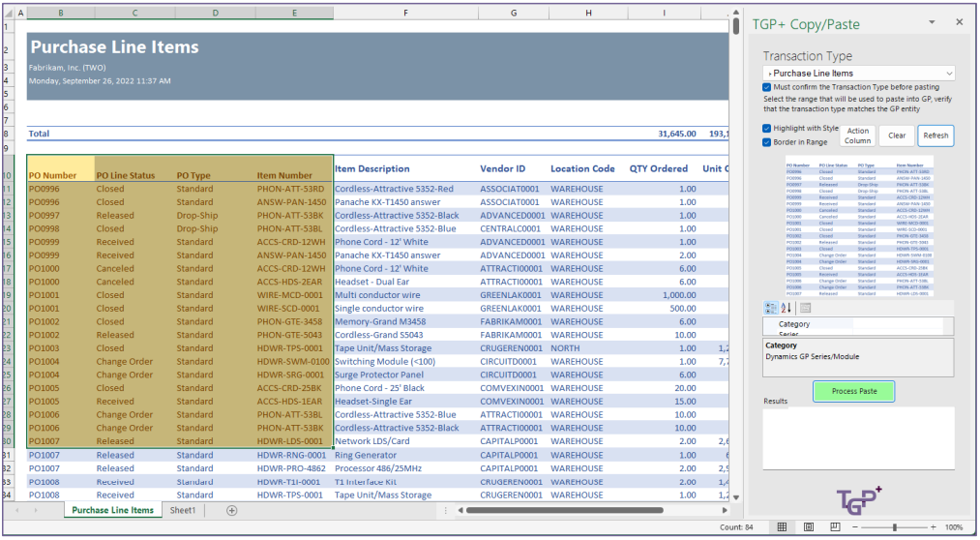The width and height of the screenshot is (980, 540).
Task: Click the PO Number header cell
Action: click(61, 169)
